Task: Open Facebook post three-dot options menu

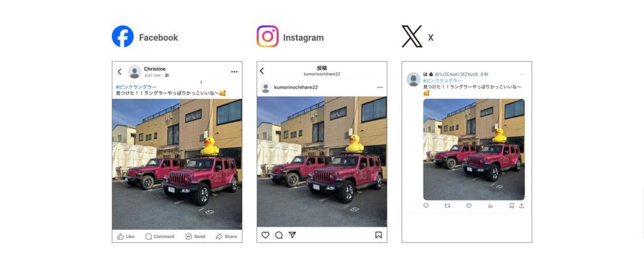Action: point(234,72)
